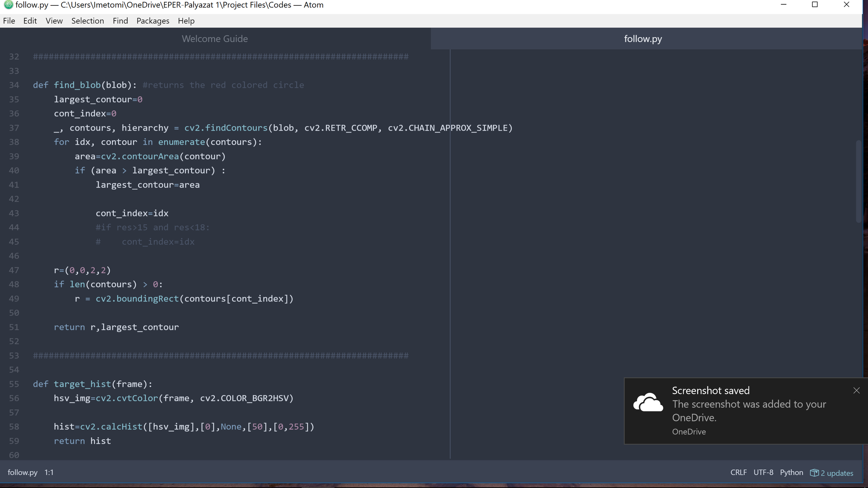Click the Atom logo in title bar
The height and width of the screenshot is (488, 868).
point(8,5)
